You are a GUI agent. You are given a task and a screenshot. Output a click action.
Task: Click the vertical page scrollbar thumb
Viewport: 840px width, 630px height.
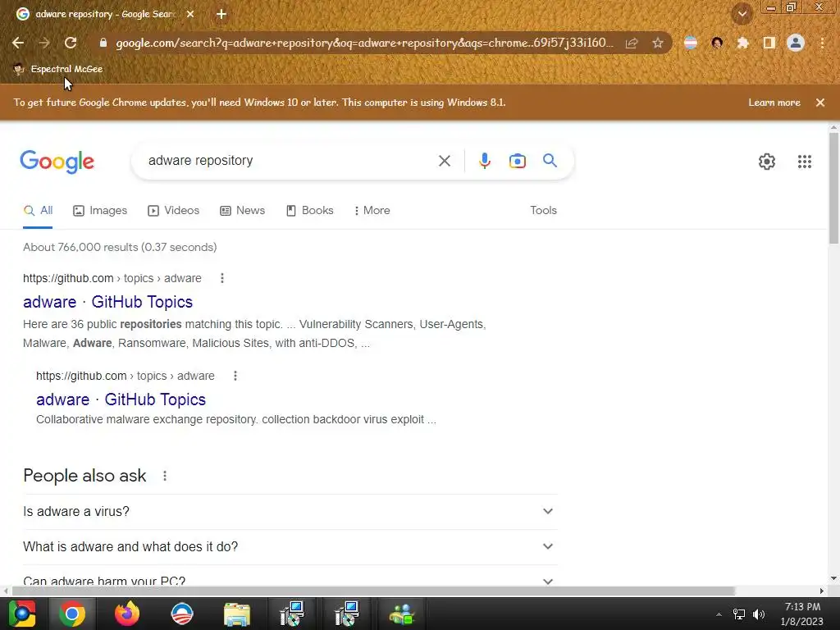tap(833, 188)
